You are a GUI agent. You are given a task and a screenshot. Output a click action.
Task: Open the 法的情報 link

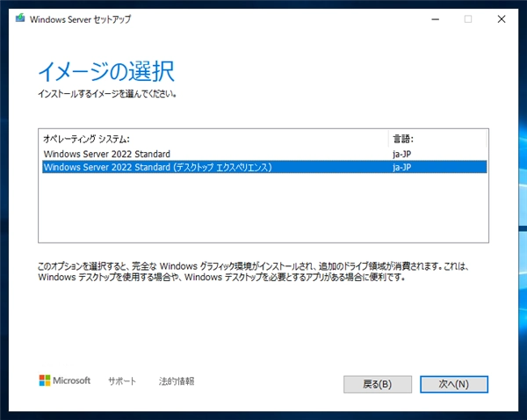177,381
